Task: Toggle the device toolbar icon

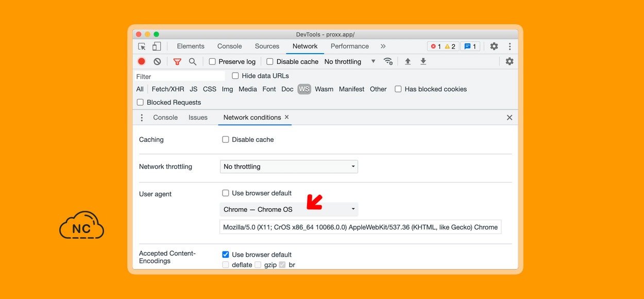Action: point(156,46)
